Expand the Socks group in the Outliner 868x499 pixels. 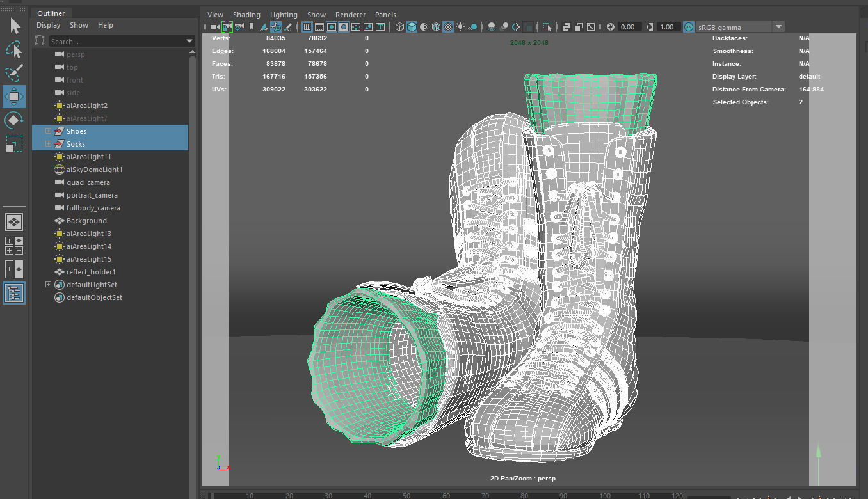(x=48, y=144)
